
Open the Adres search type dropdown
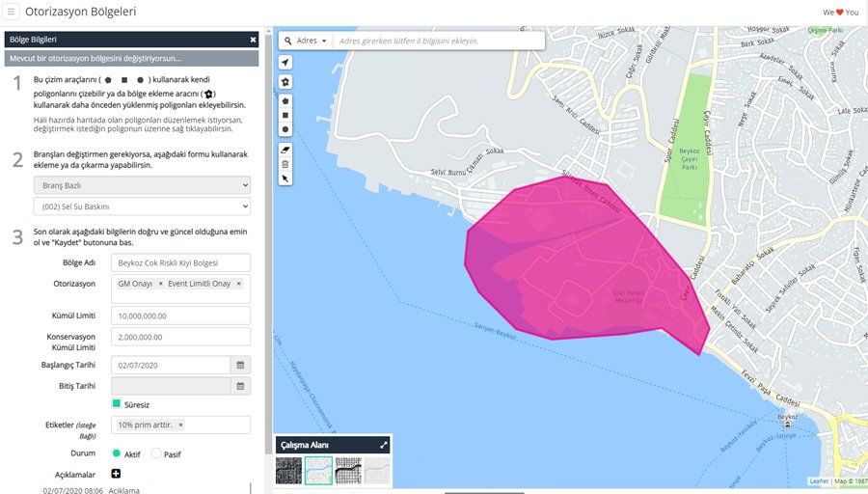click(312, 41)
